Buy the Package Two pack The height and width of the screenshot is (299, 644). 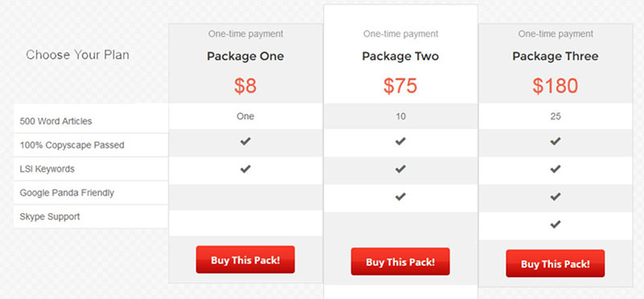point(400,262)
